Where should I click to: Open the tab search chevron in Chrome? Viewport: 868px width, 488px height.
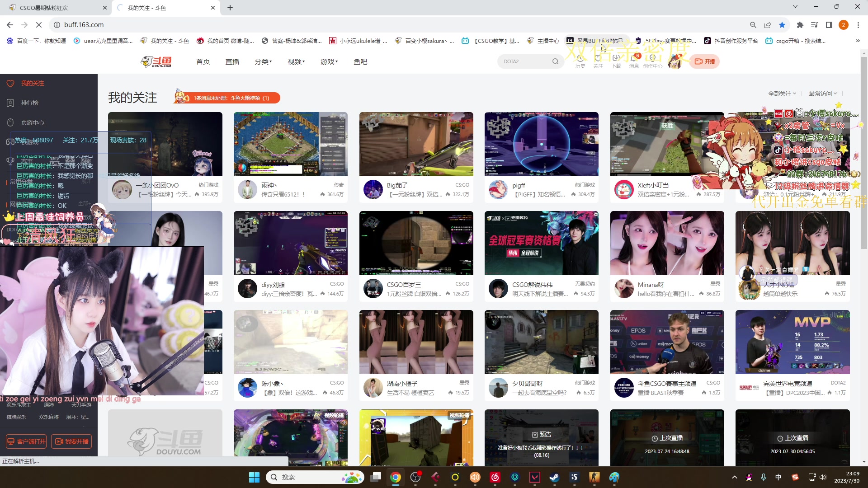pos(795,7)
